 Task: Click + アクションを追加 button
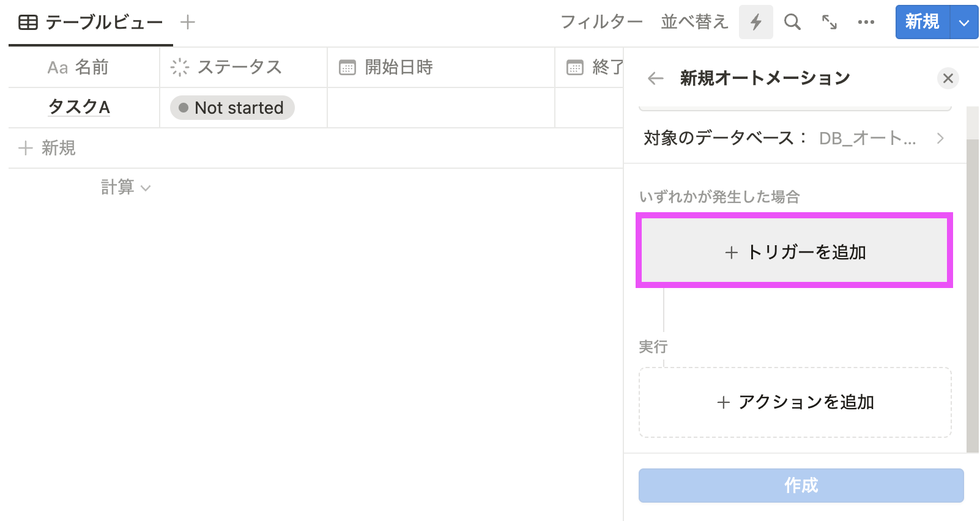[795, 402]
